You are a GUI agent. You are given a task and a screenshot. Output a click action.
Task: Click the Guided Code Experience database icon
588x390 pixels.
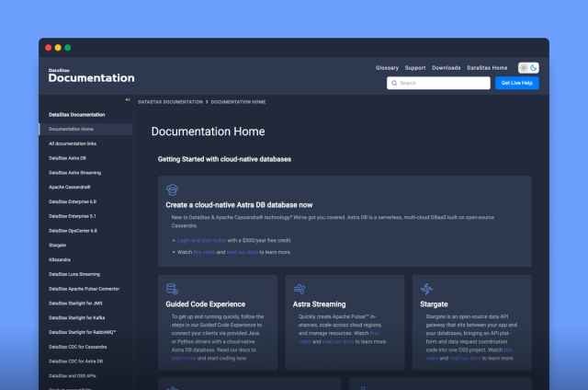tap(172, 289)
